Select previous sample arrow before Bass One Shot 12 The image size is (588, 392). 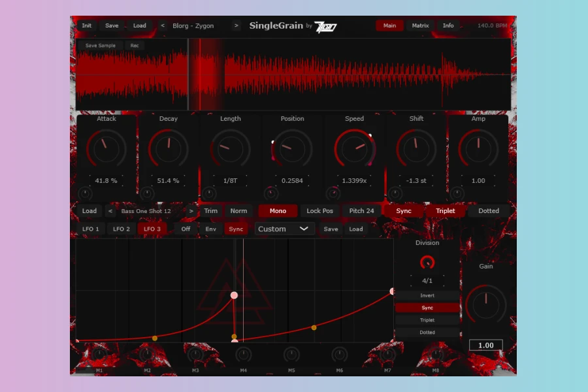(x=110, y=211)
